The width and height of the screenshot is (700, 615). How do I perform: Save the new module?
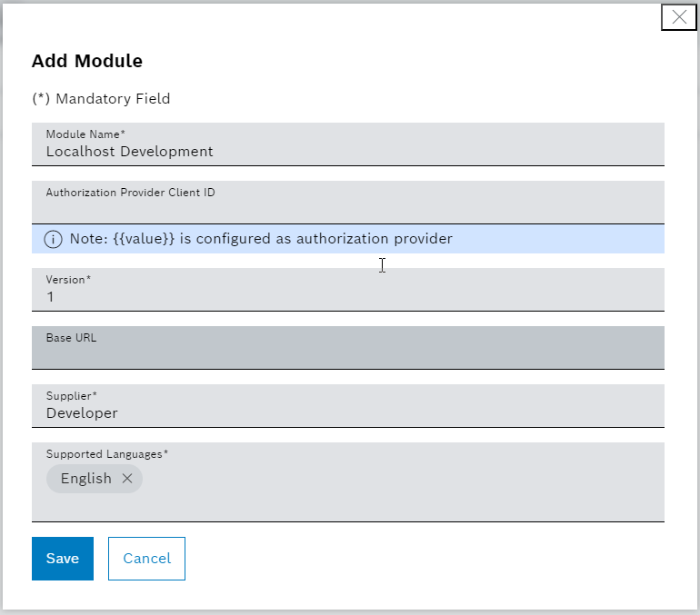(63, 559)
